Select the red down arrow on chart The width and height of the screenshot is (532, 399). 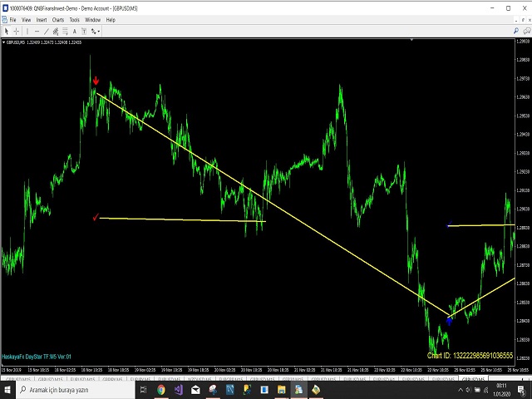96,81
